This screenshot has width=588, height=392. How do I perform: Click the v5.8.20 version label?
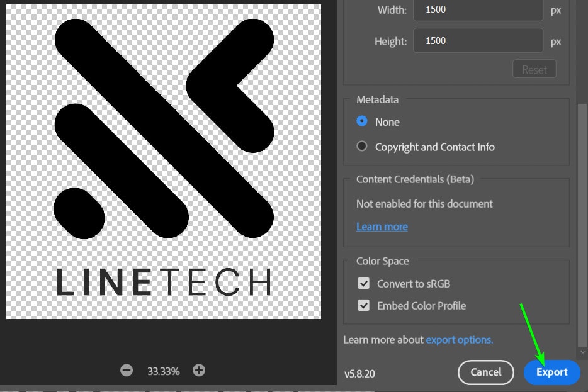click(x=359, y=374)
